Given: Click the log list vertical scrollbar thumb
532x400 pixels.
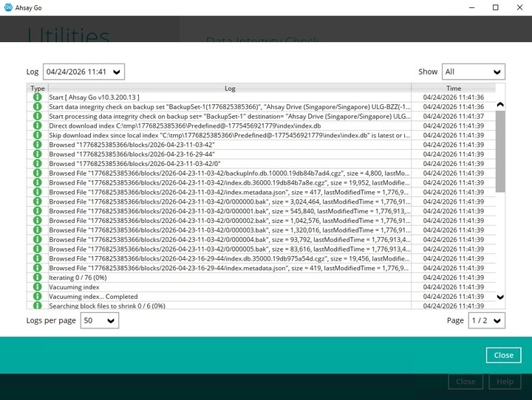Looking at the screenshot, I should (x=500, y=151).
